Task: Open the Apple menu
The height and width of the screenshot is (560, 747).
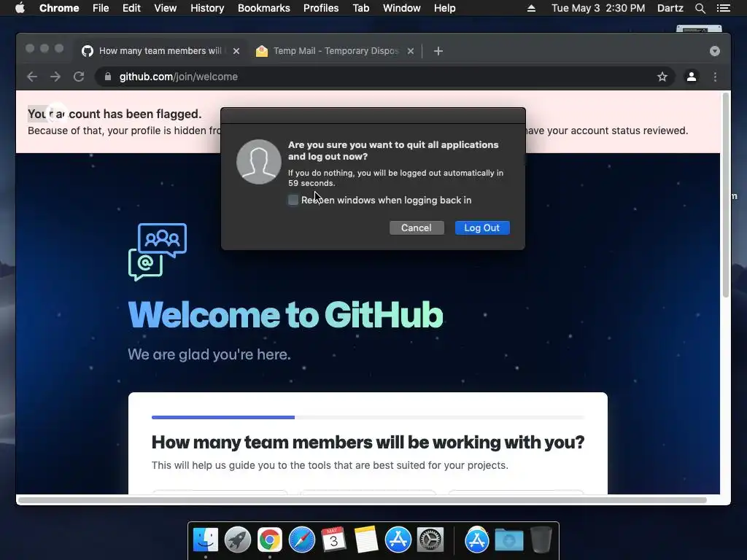Action: coord(20,8)
